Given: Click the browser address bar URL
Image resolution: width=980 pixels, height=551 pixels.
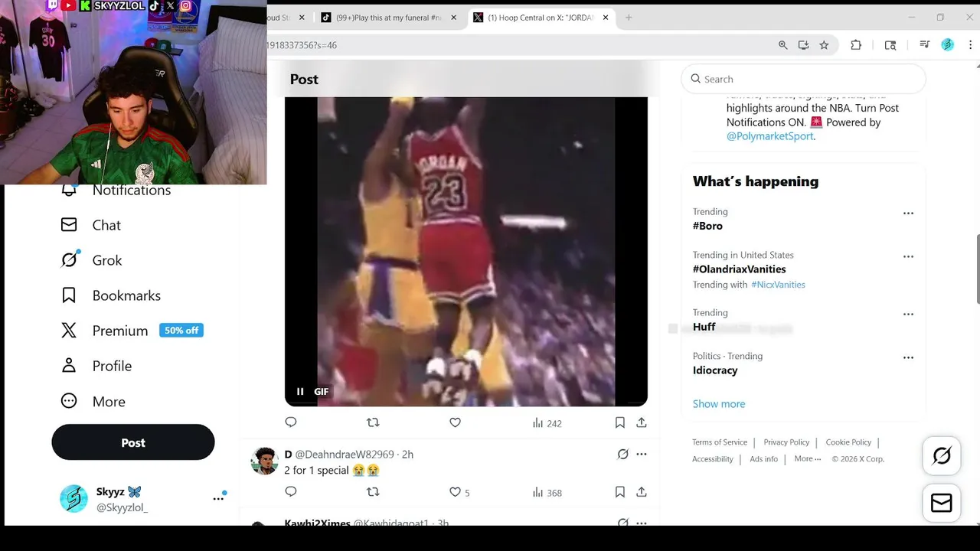Looking at the screenshot, I should tap(302, 45).
